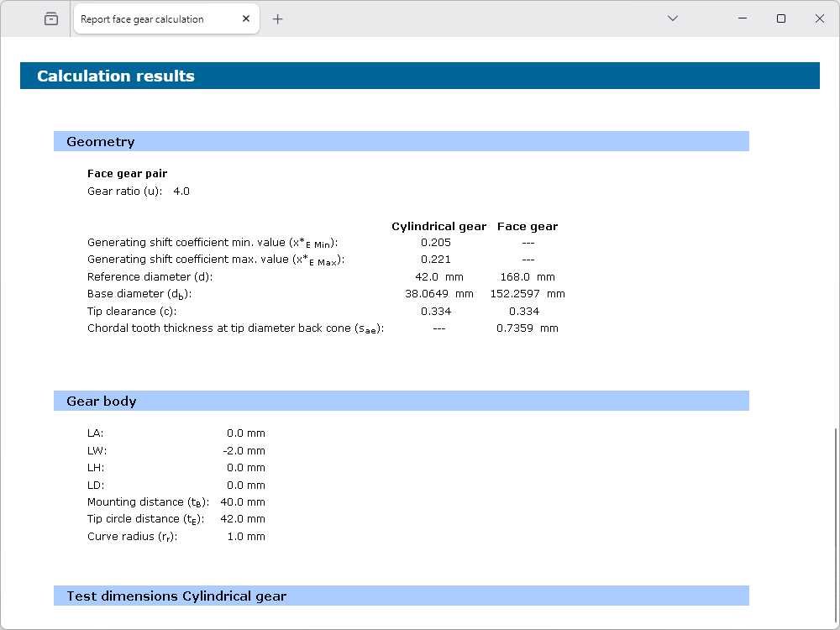840x630 pixels.
Task: Click the Geometry section heading
Action: [x=101, y=142]
